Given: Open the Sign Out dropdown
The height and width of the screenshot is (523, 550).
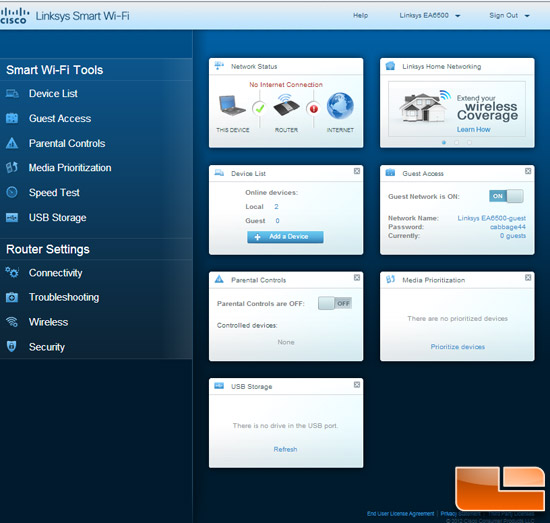Looking at the screenshot, I should 509,15.
